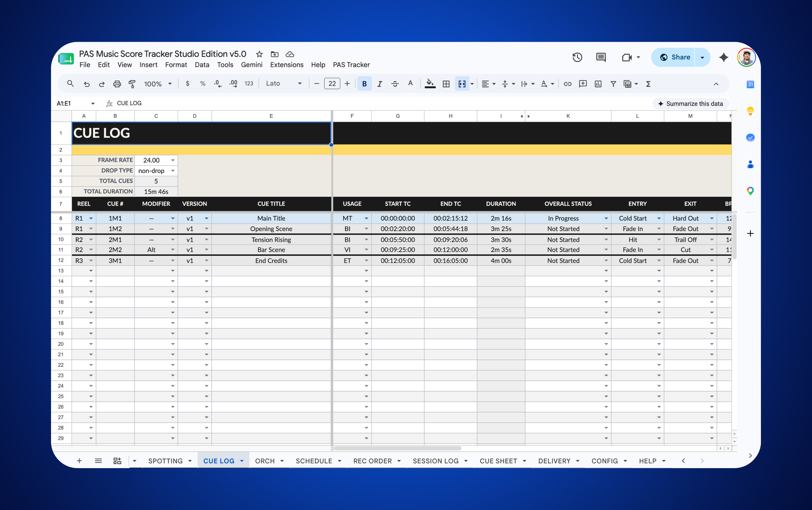The height and width of the screenshot is (510, 812).
Task: Open the fill color bucket
Action: coord(430,84)
